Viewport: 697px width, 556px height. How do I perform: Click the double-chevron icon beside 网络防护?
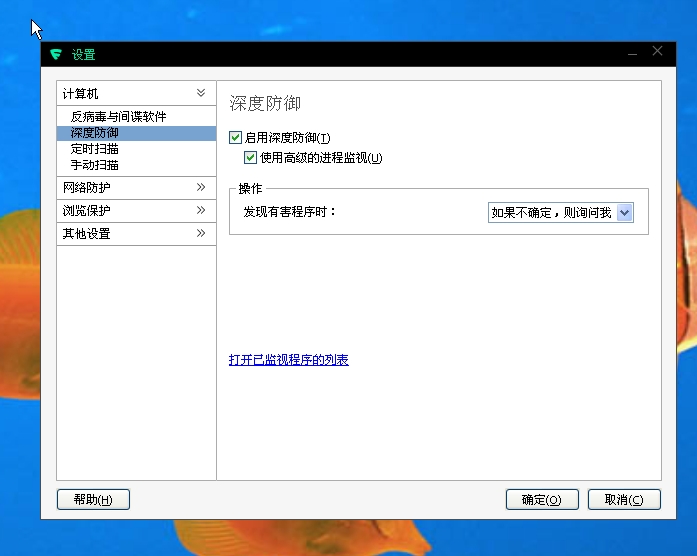201,187
